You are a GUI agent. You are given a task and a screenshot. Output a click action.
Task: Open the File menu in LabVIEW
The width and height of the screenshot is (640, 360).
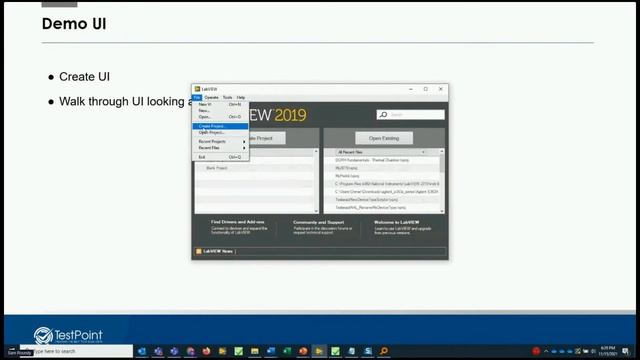[197, 98]
